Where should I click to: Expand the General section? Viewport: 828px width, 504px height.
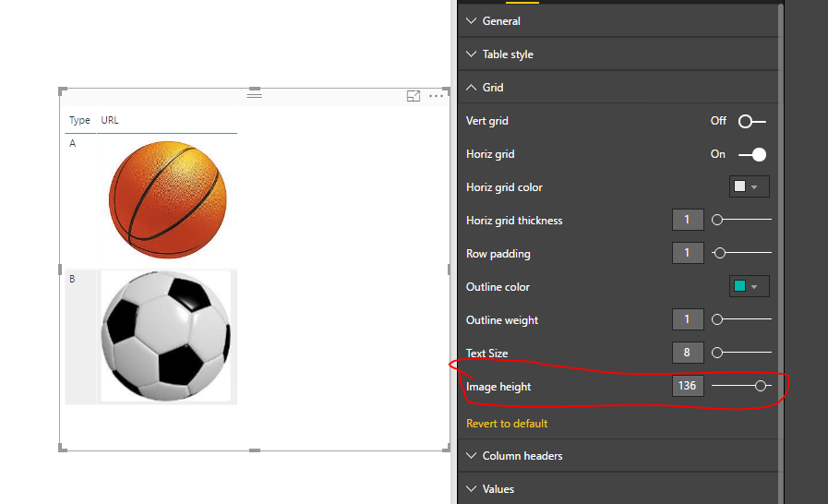coord(618,21)
